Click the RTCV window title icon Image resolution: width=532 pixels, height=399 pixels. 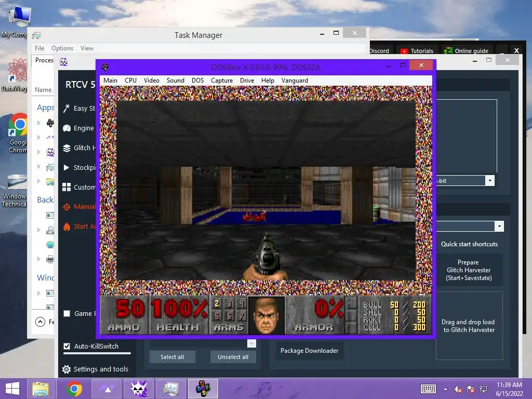tap(63, 62)
